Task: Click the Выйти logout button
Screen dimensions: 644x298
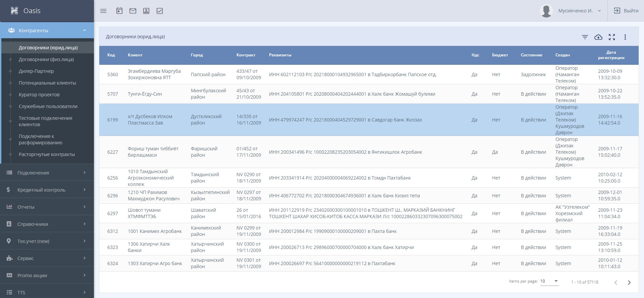Action: [626, 11]
